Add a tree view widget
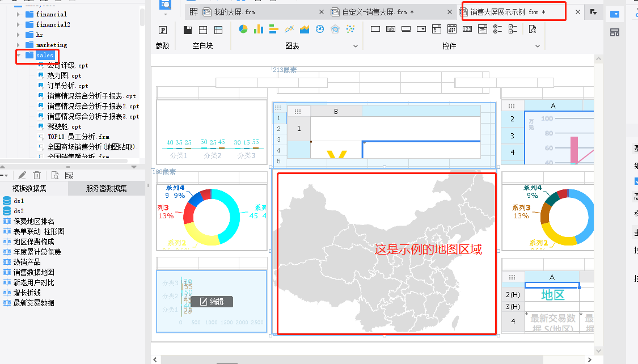Screen dimensions: 638x364 [x=483, y=29]
